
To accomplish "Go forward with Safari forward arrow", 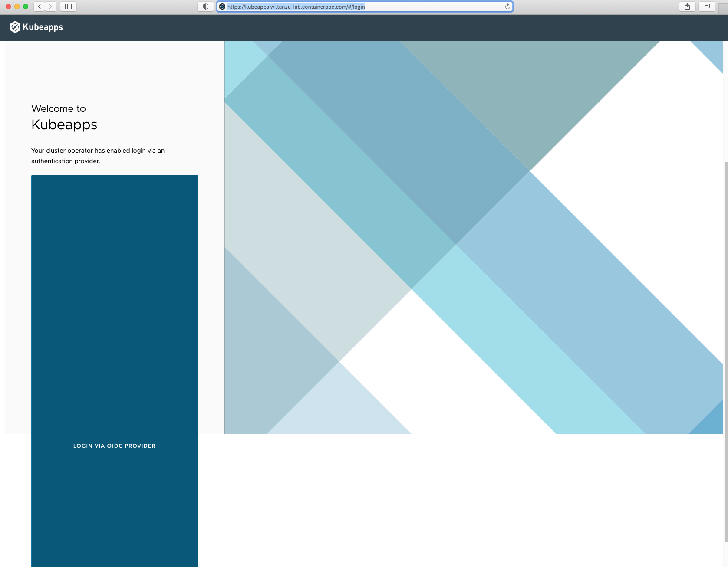I will (51, 7).
